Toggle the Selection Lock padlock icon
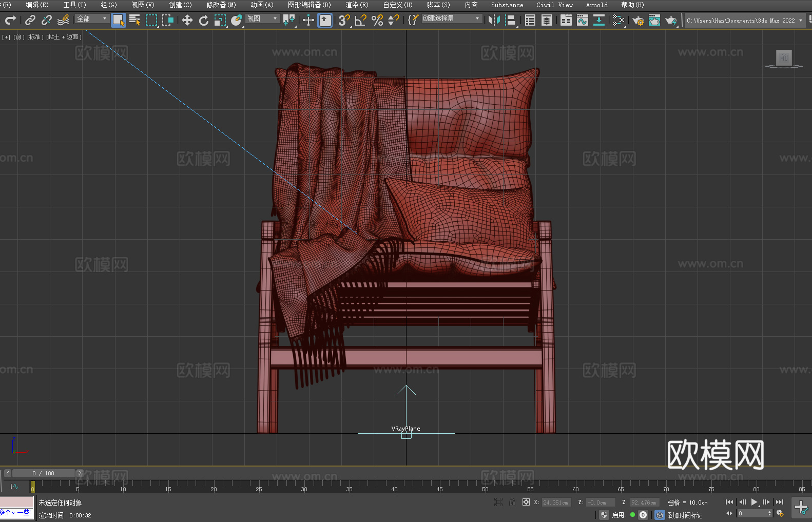The height and width of the screenshot is (522, 812). click(x=512, y=502)
